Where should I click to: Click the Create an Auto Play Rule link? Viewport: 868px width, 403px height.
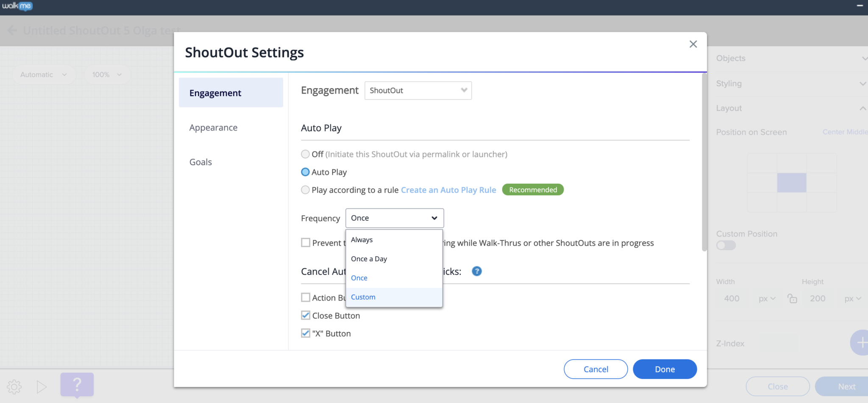(x=448, y=190)
